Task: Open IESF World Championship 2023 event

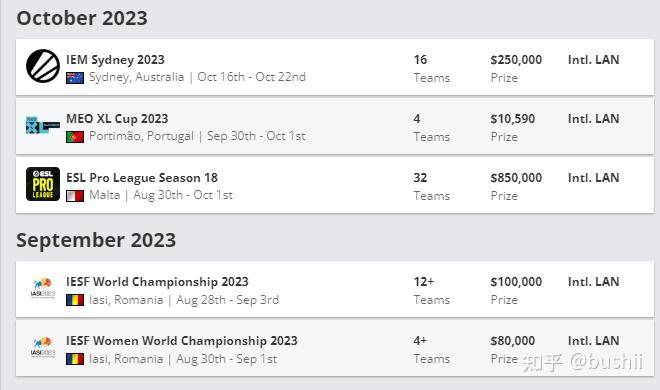Action: [157, 282]
